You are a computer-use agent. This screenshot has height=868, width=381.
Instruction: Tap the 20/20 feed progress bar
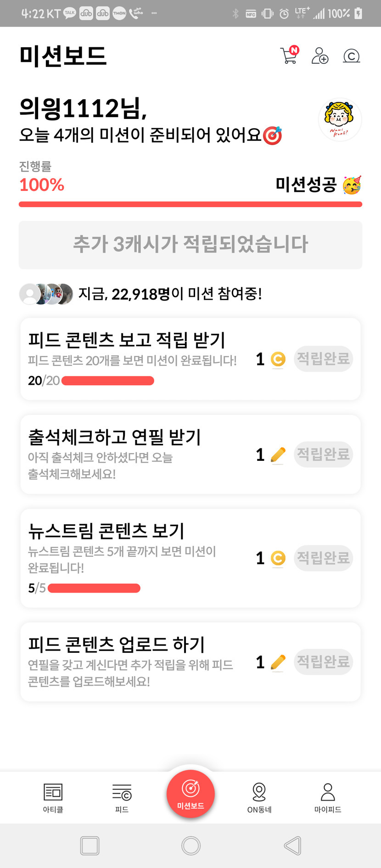point(108,381)
